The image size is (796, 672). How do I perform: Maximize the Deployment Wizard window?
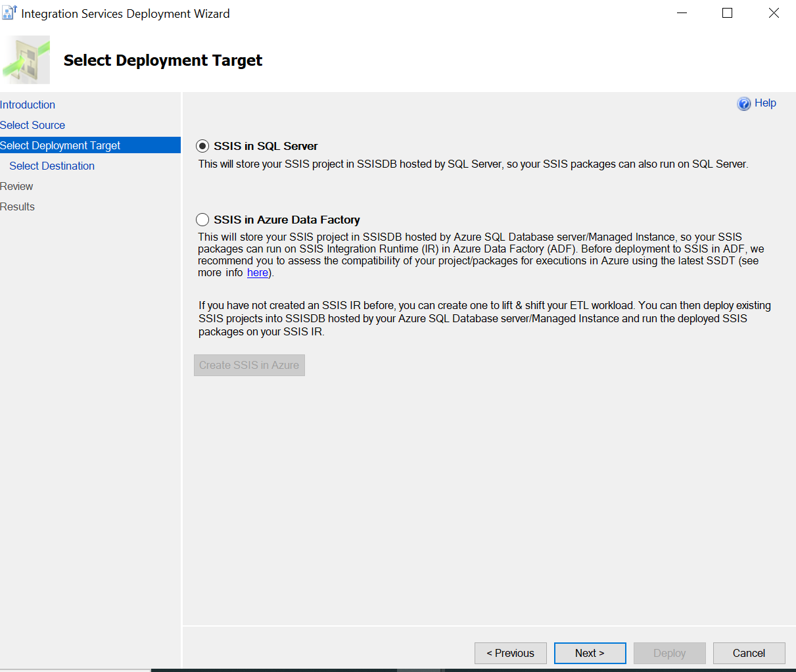727,13
